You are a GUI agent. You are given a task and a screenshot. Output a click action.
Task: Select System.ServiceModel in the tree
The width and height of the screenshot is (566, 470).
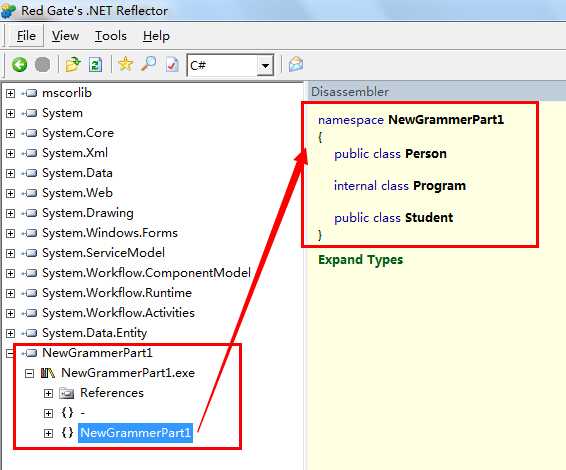(x=103, y=253)
